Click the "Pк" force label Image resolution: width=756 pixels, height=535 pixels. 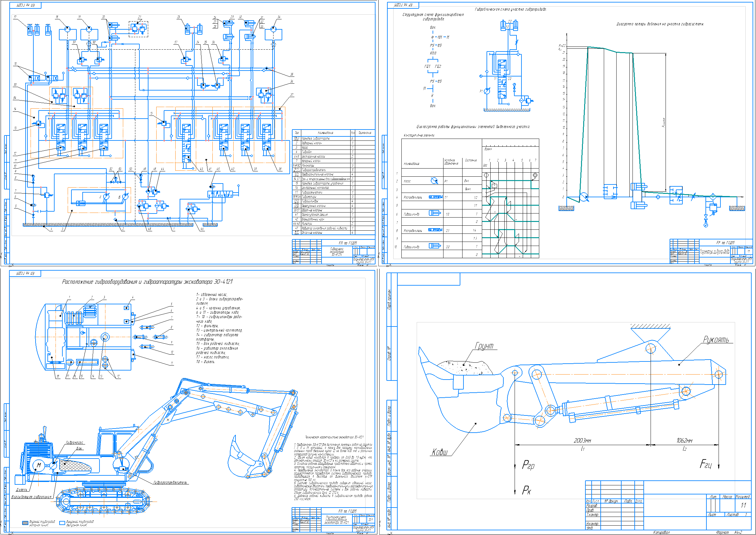point(526,490)
